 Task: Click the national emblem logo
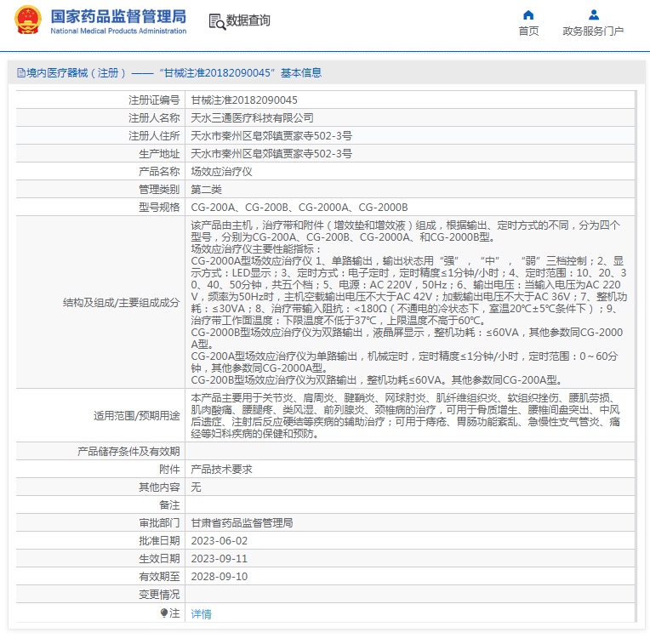(x=28, y=20)
